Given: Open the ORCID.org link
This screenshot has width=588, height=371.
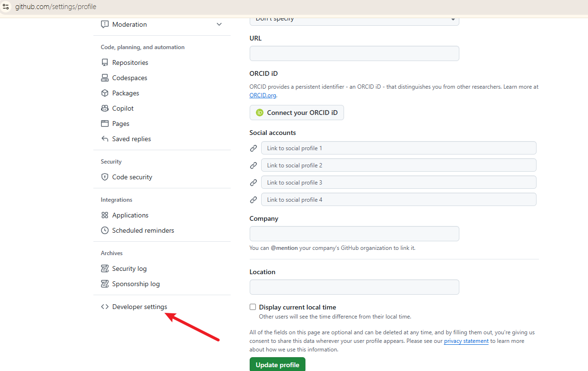Looking at the screenshot, I should tap(263, 95).
